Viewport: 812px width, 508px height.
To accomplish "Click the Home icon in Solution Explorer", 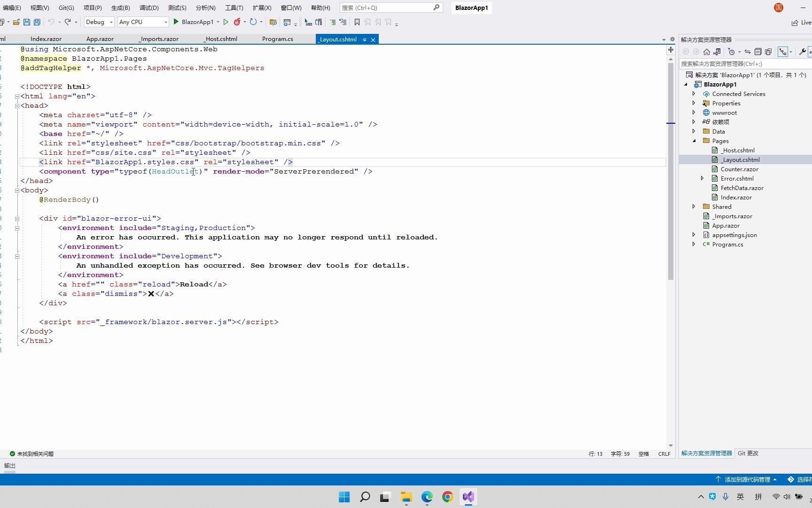I will (x=707, y=52).
